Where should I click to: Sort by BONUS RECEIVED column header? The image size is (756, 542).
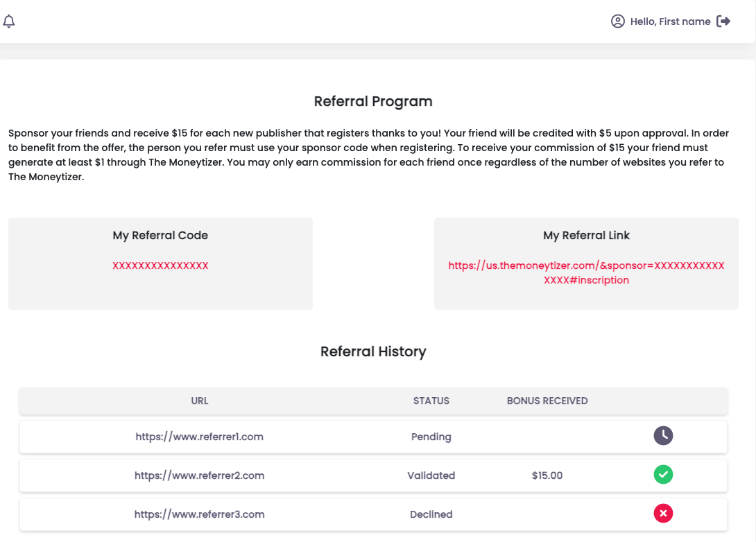547,401
